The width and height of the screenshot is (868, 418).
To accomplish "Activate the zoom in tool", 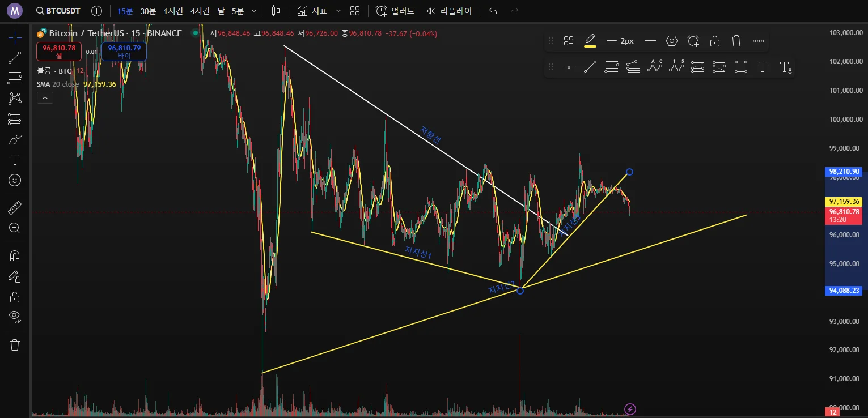I will click(x=15, y=228).
